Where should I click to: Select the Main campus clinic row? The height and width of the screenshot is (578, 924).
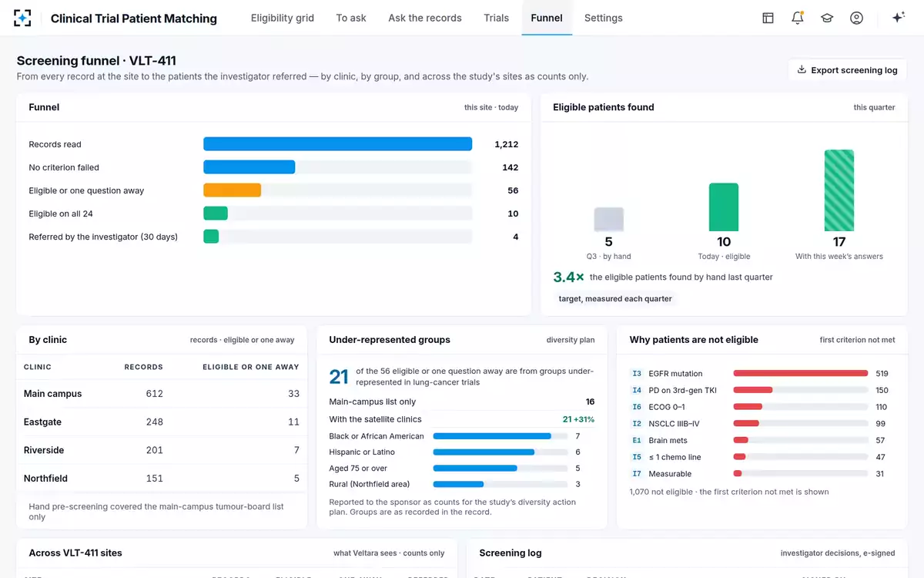pos(162,394)
